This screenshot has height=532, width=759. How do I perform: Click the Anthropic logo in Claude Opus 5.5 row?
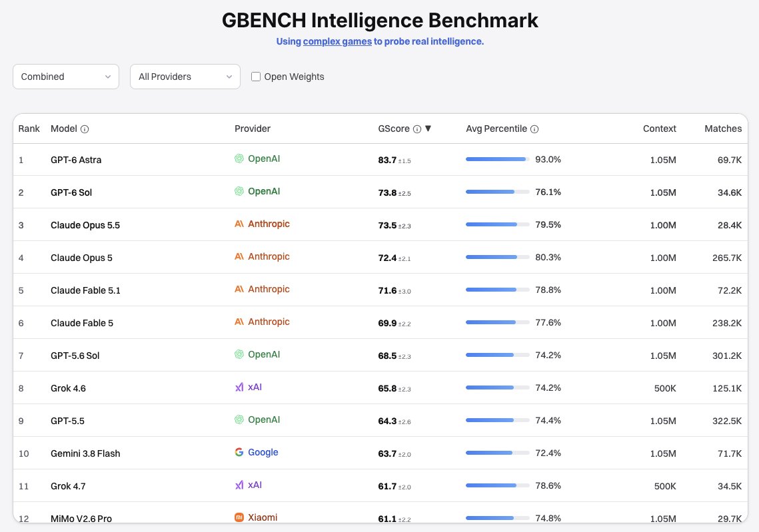pyautogui.click(x=239, y=224)
